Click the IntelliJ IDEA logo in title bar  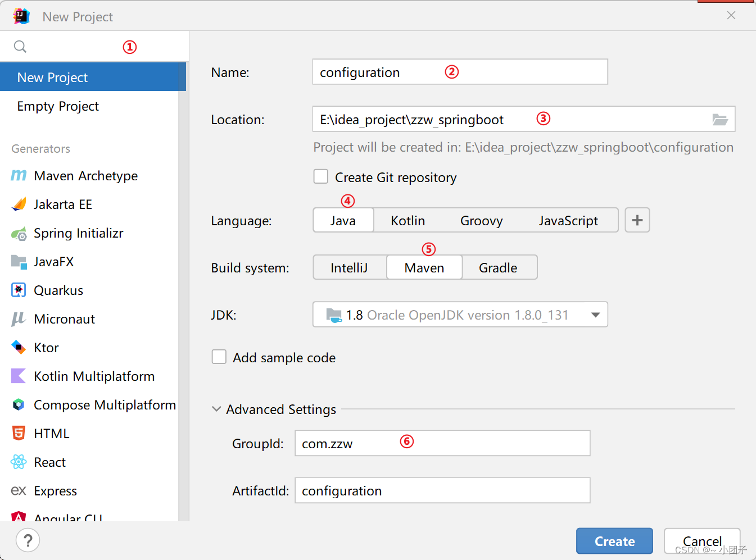pyautogui.click(x=21, y=16)
